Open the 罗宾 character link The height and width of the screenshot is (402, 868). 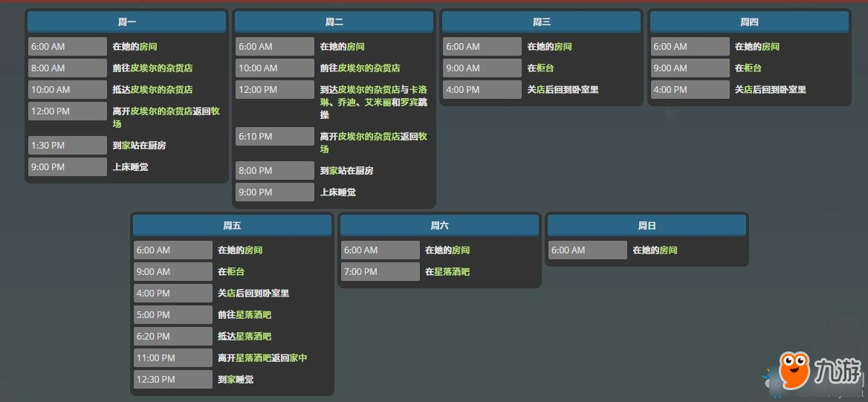tap(409, 103)
